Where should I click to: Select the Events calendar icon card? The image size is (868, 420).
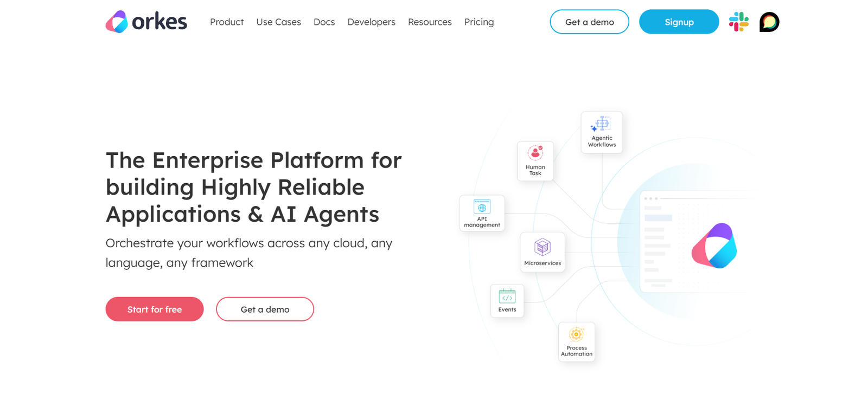(507, 301)
